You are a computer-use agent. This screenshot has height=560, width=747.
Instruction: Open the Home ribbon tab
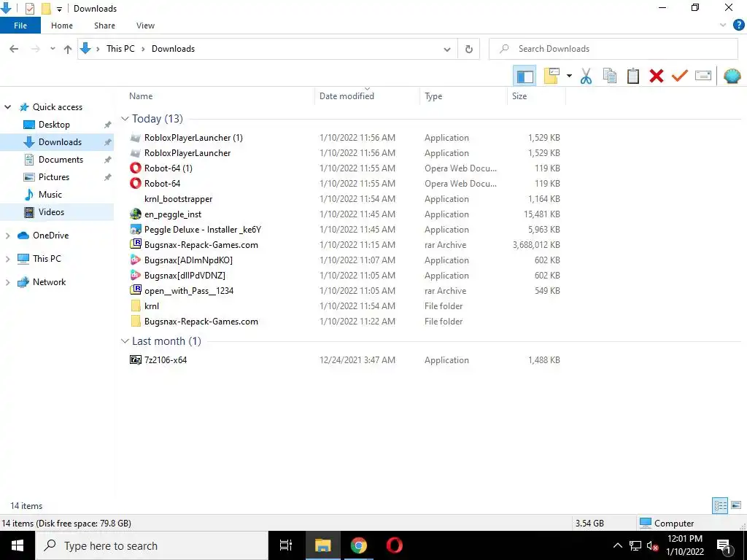pos(62,26)
